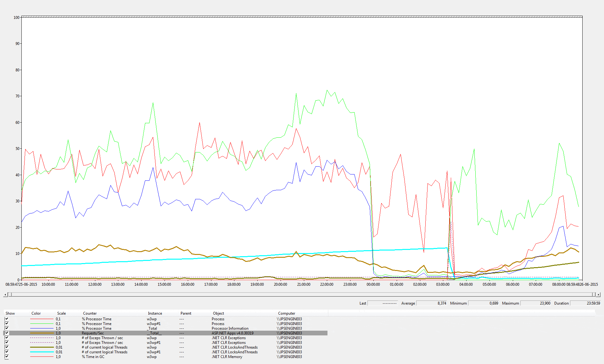The width and height of the screenshot is (604, 364).
Task: Hide the Requests/Sec counter via its checkbox
Action: 7,333
